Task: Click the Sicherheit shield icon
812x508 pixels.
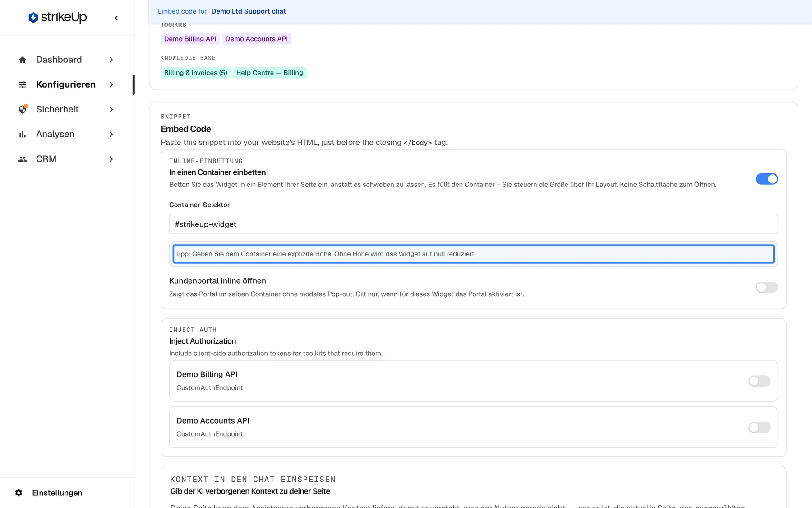Action: 23,109
